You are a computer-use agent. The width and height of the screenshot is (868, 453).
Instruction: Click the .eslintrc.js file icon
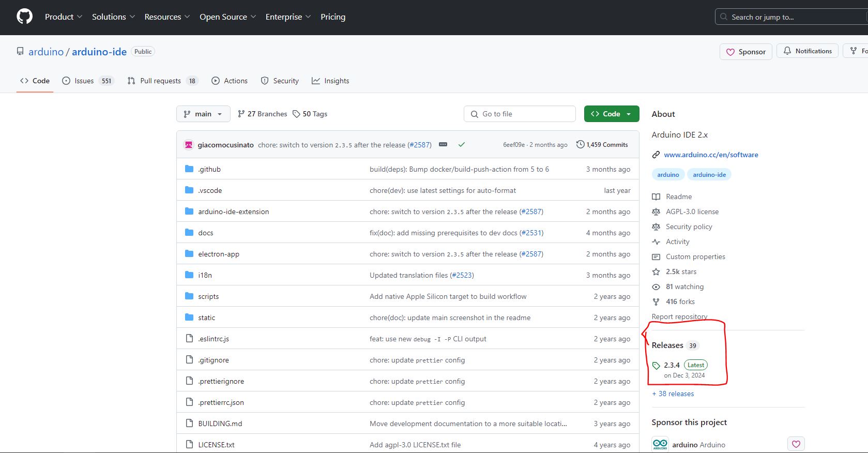coord(189,339)
